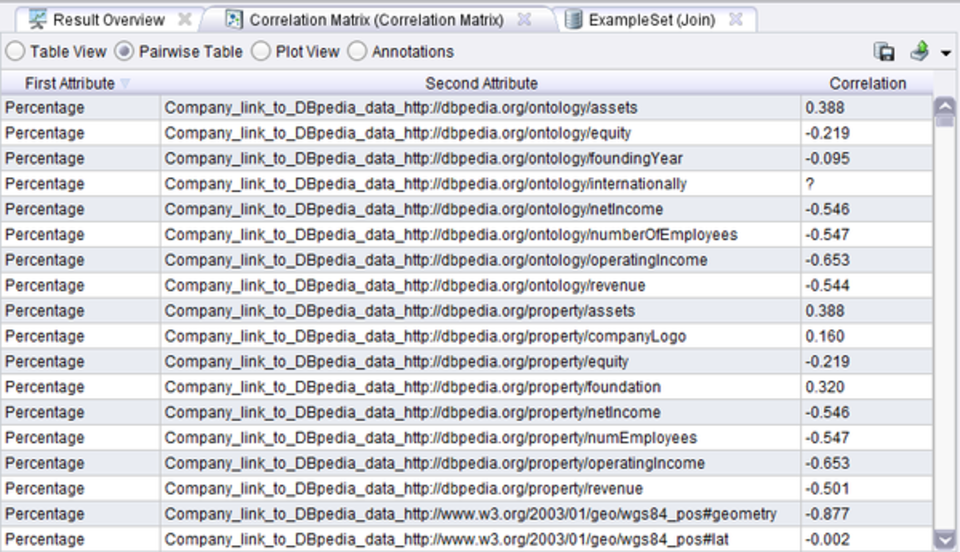The height and width of the screenshot is (552, 960).
Task: Select the property/netIncome attribute cell
Action: coord(481,412)
